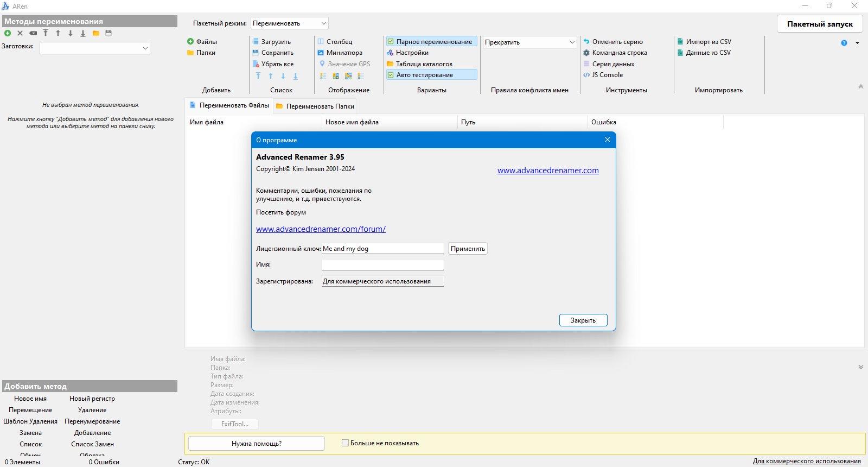Image resolution: width=868 pixels, height=467 pixels.
Task: Toggle Парное переименование checkbox
Action: pyautogui.click(x=431, y=42)
